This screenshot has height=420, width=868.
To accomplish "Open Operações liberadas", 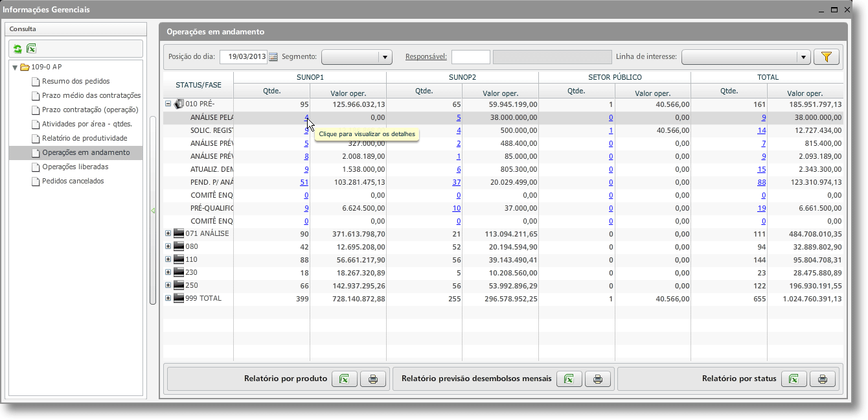I will (75, 167).
